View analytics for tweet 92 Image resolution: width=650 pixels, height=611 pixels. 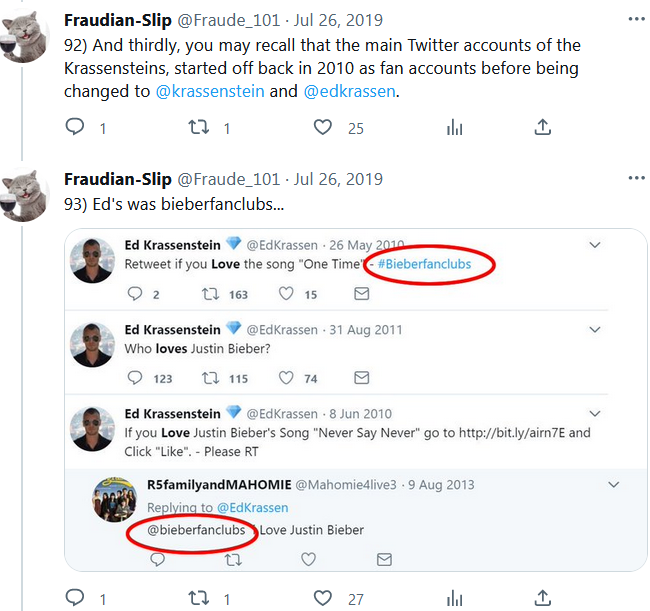coord(455,127)
